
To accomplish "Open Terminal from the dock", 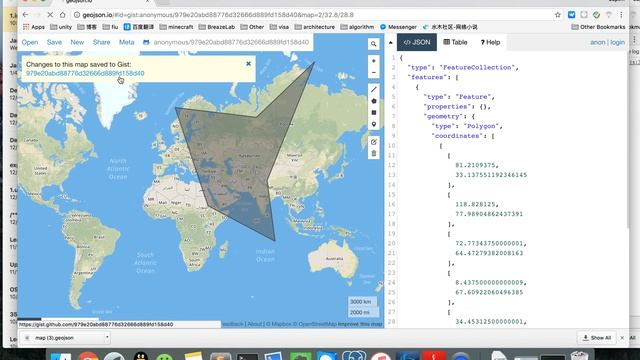I will coord(248,357).
